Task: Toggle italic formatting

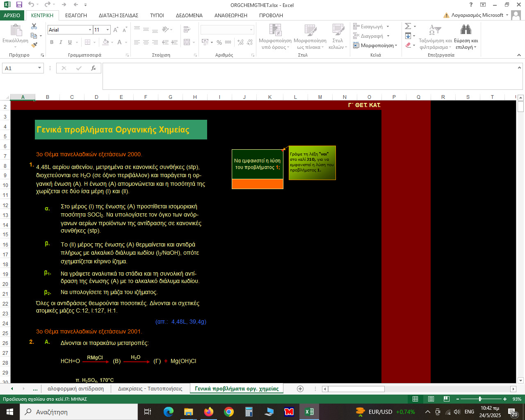Action: coord(61,42)
